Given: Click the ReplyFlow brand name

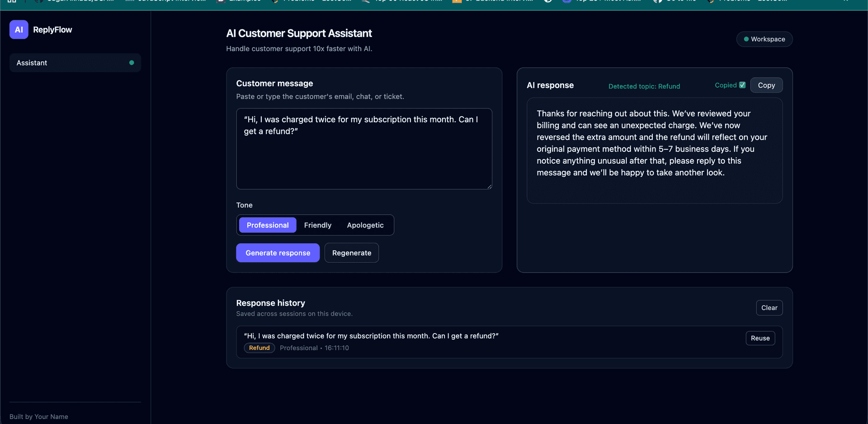Looking at the screenshot, I should [52, 30].
